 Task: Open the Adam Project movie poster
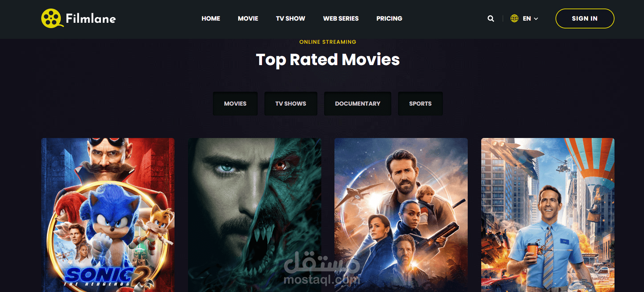pos(401,215)
